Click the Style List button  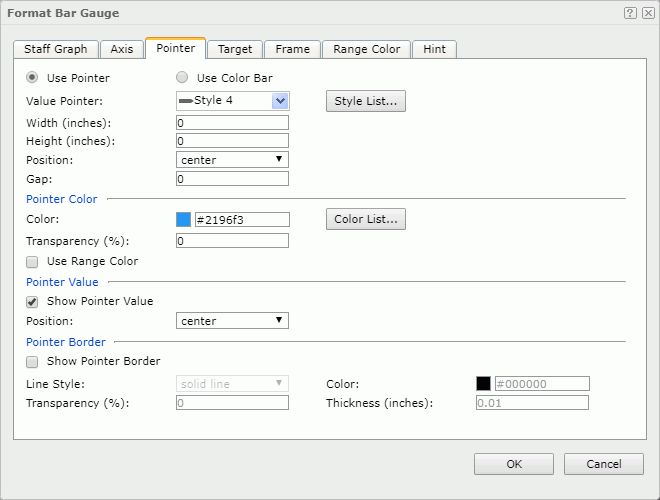(x=366, y=101)
